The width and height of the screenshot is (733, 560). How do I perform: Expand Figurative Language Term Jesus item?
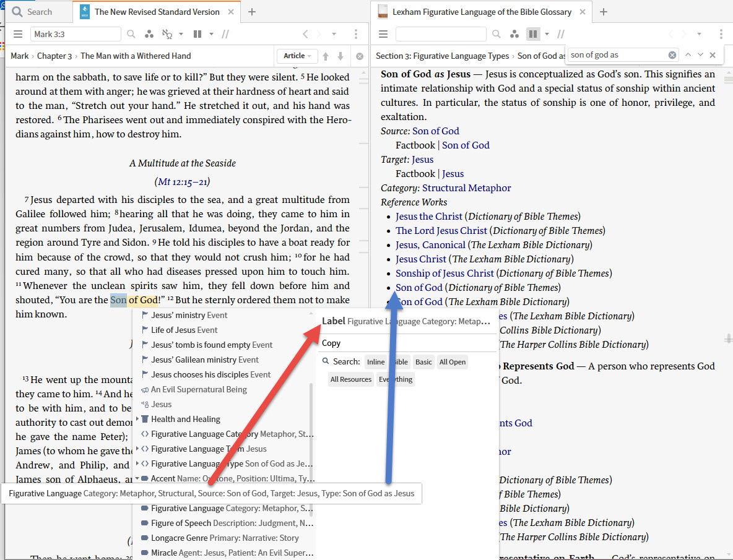137,449
